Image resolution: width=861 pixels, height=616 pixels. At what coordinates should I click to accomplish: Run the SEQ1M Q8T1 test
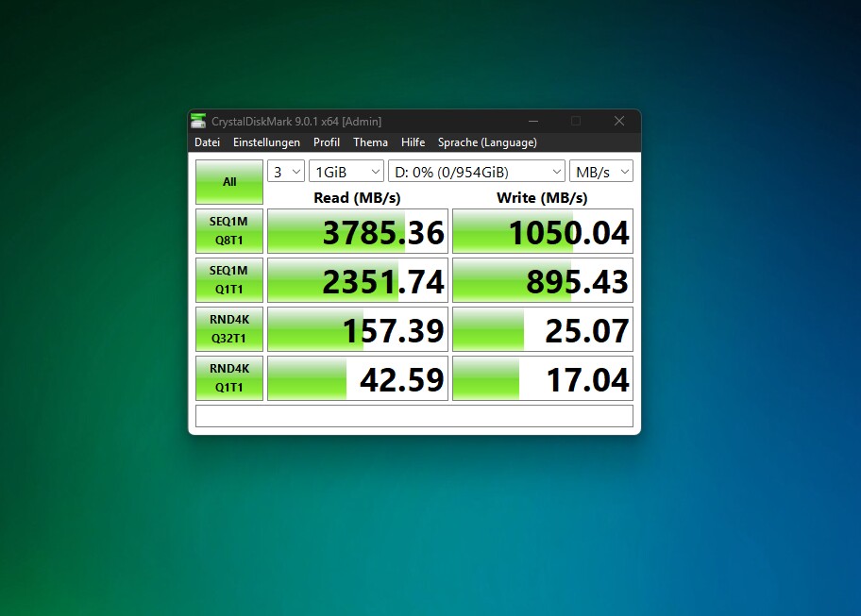point(228,230)
